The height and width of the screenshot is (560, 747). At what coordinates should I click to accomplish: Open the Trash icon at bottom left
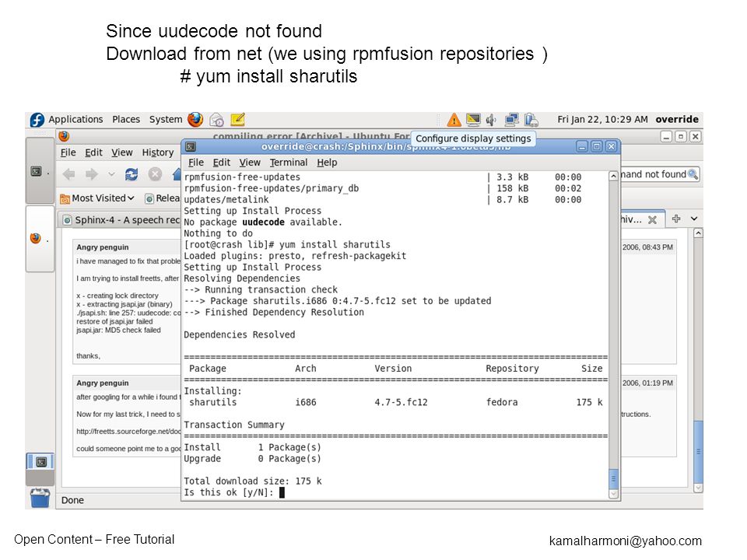(x=40, y=498)
